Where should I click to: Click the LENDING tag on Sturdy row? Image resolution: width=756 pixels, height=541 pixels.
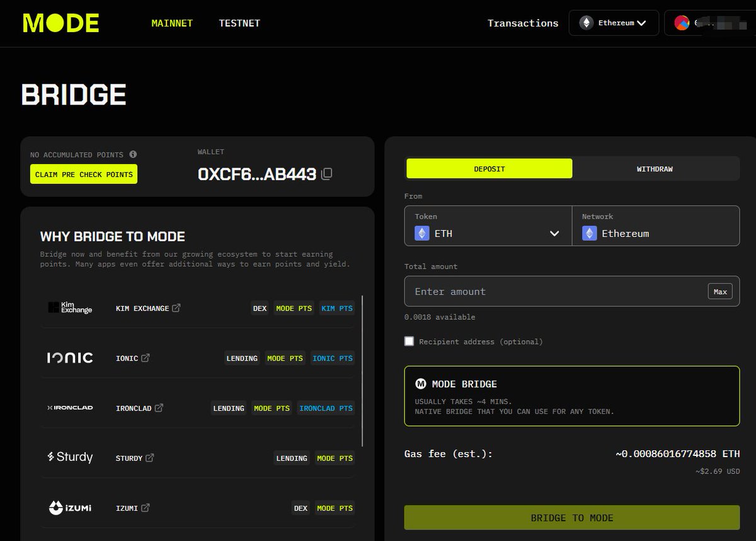pos(292,458)
